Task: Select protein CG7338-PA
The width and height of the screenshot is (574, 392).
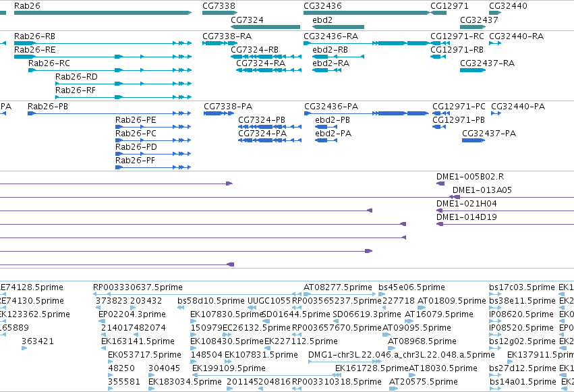Action: coord(219,113)
